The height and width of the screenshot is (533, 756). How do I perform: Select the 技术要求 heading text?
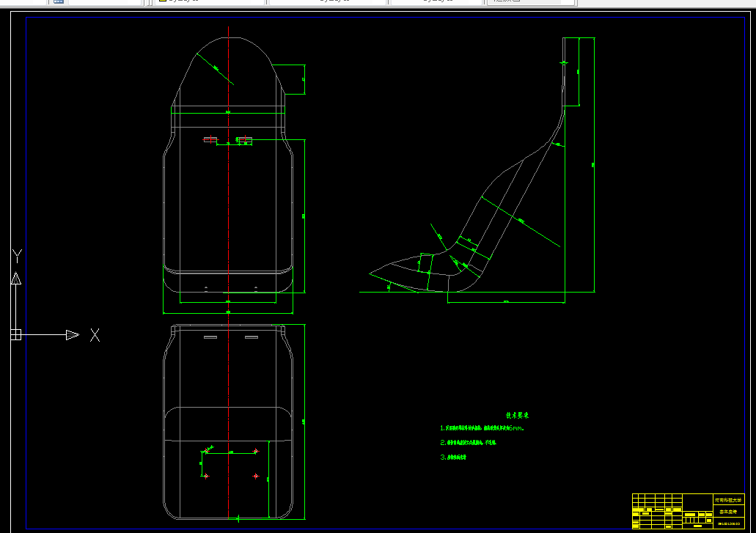point(517,415)
